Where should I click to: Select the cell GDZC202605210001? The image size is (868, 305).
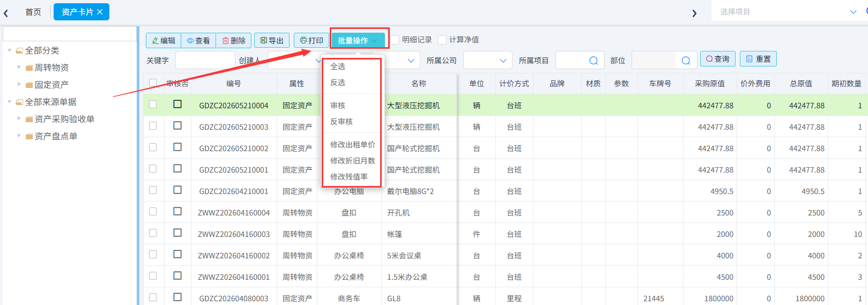pos(234,170)
